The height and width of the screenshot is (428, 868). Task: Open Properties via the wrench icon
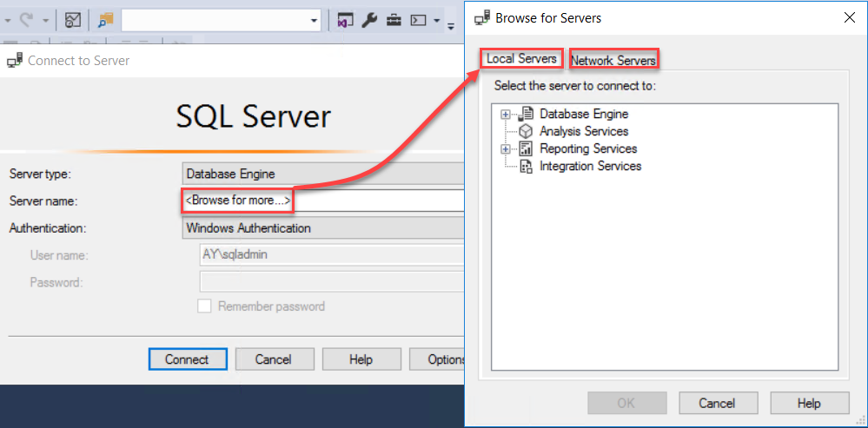pos(369,21)
